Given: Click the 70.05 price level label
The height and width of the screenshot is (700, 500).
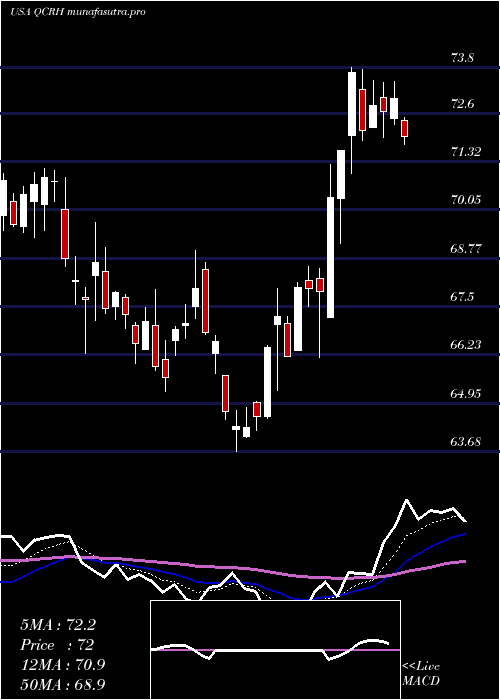Looking at the screenshot, I should click(466, 200).
